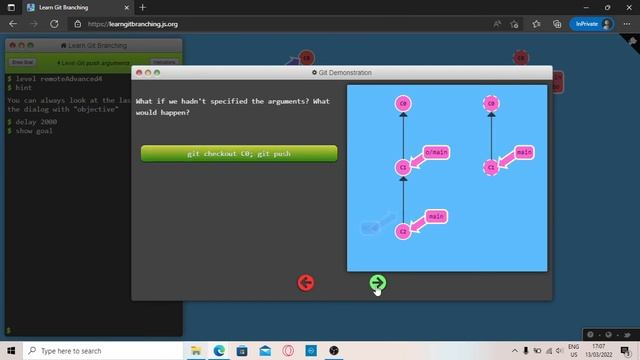
Task: Click the green next arrow in demonstration
Action: point(378,282)
